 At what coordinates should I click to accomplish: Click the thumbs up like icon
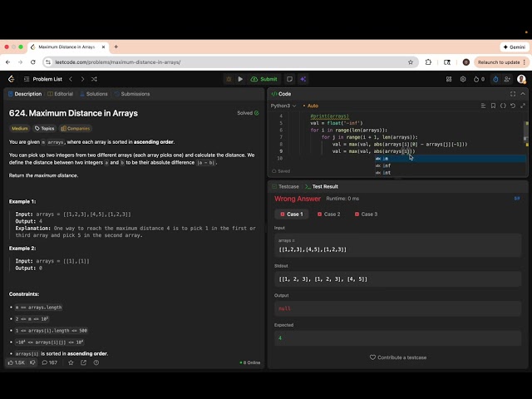tap(11, 362)
